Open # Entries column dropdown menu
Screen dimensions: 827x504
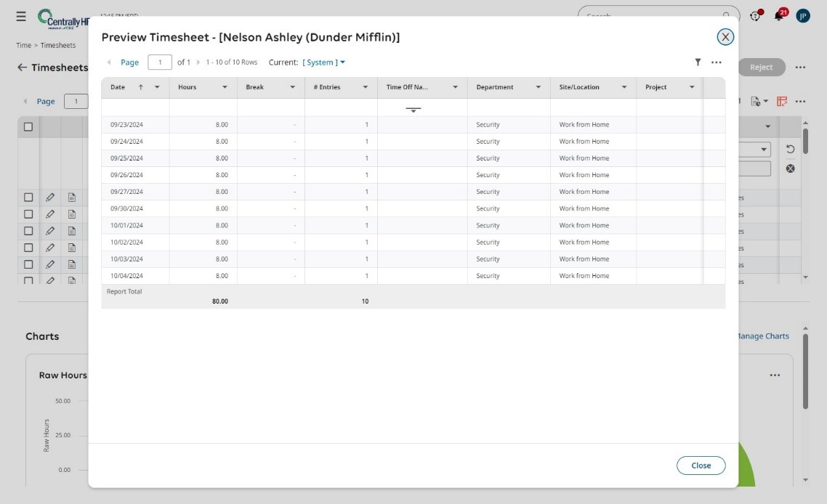tap(365, 87)
